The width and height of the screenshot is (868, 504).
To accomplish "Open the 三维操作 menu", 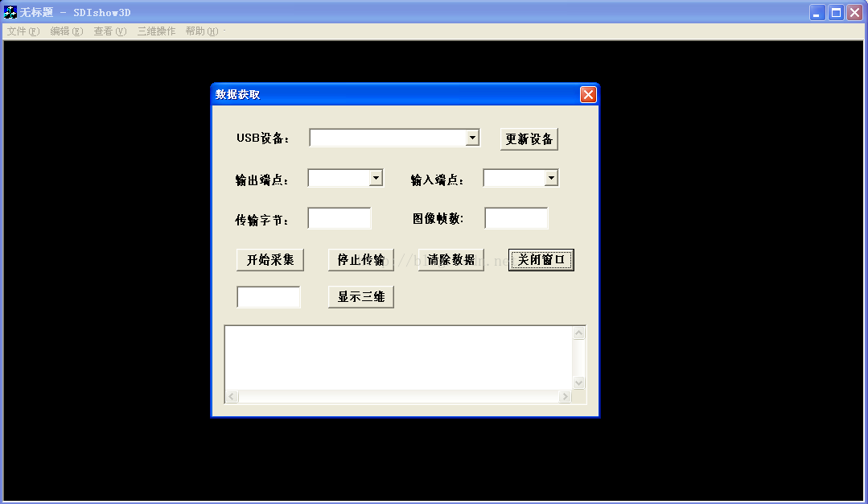I will [x=156, y=31].
